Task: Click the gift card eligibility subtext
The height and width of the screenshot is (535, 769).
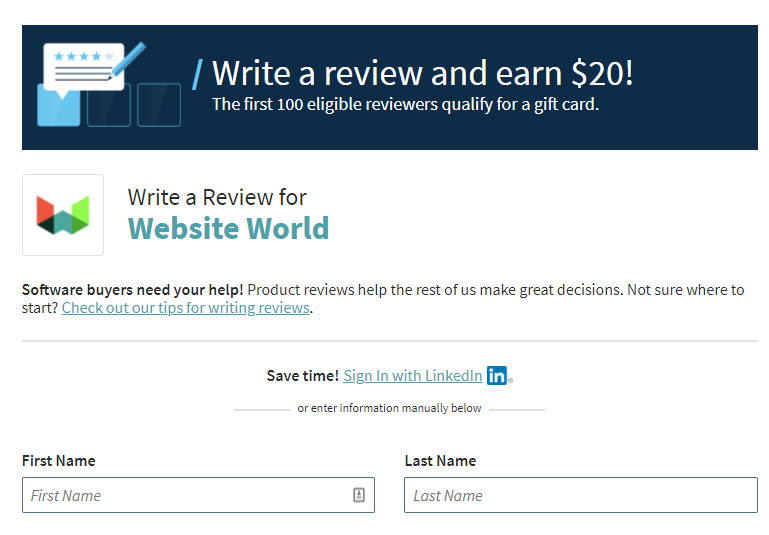Action: [x=405, y=104]
